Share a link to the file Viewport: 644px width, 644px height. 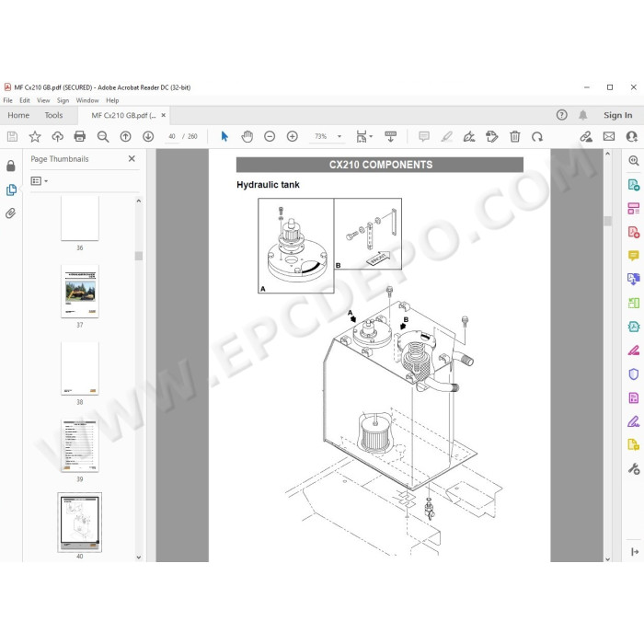(586, 136)
